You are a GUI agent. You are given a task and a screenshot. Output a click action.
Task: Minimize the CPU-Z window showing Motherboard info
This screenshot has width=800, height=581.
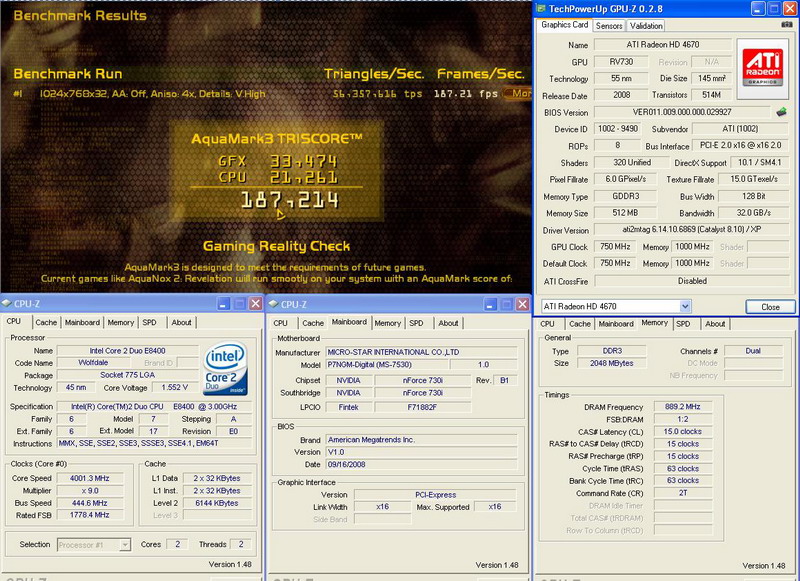tap(490, 305)
